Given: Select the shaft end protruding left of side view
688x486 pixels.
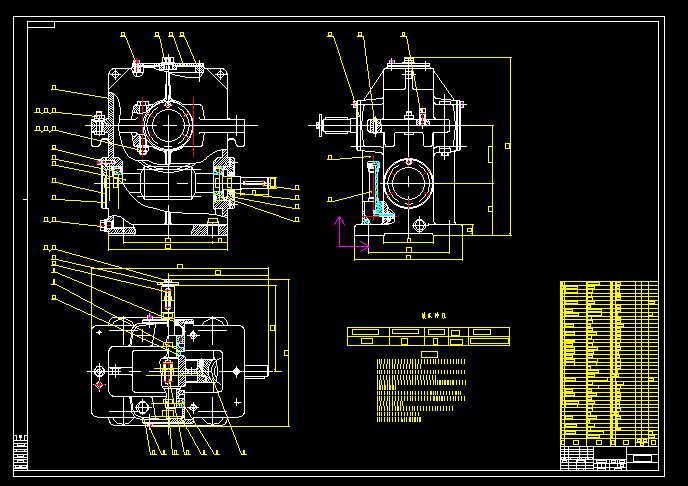Looking at the screenshot, I should click(x=331, y=125).
